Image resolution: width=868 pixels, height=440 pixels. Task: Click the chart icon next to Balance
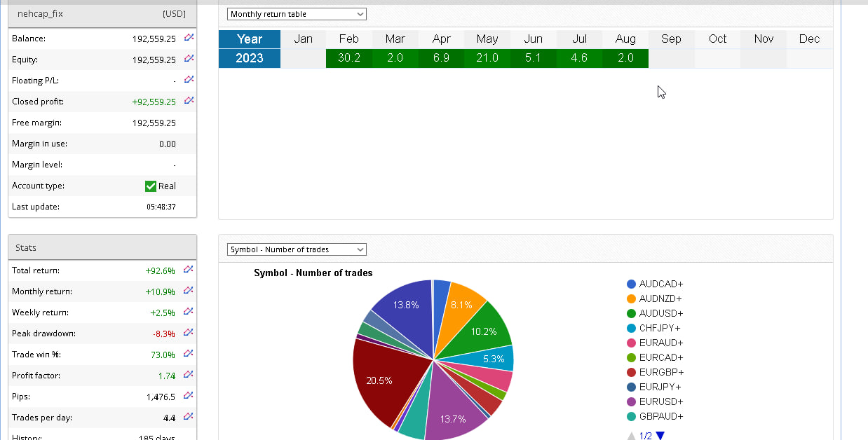189,38
